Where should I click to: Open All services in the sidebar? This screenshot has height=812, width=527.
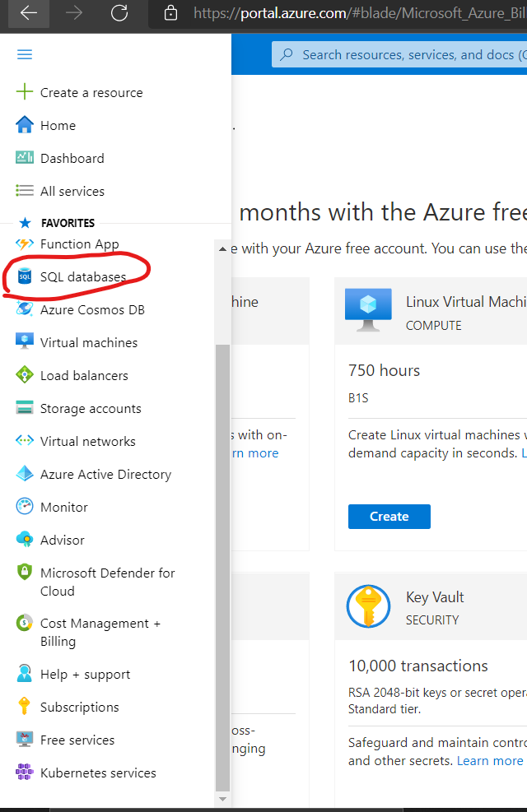point(72,191)
